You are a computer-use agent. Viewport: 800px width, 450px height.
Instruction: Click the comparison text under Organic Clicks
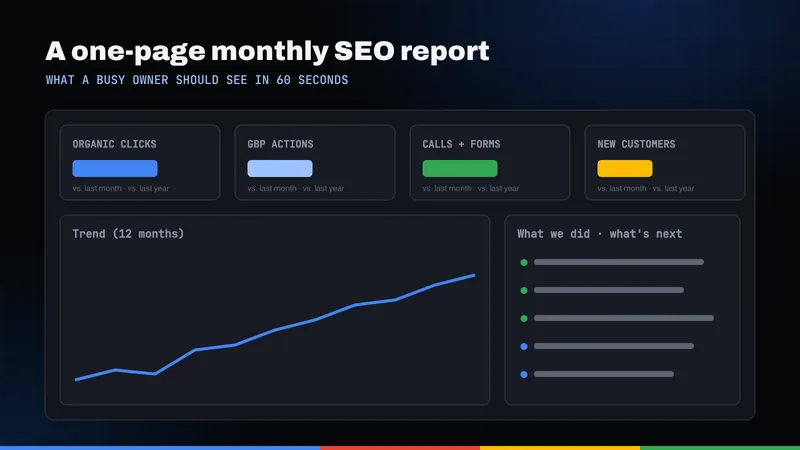click(x=120, y=188)
